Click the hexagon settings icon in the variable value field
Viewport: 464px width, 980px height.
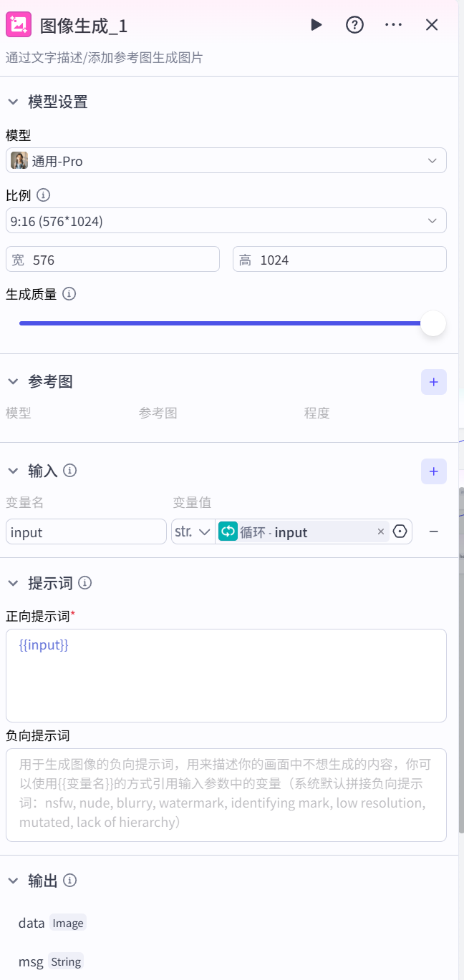click(x=400, y=531)
